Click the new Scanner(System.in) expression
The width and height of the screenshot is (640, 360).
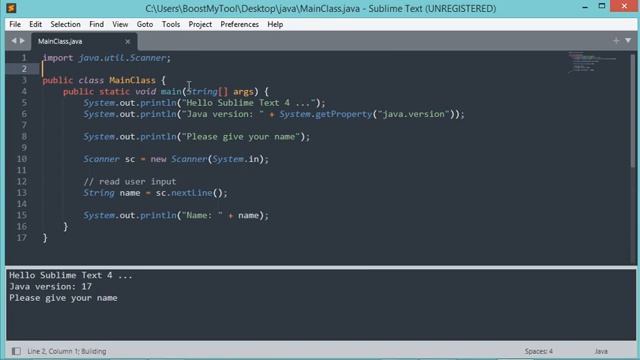click(207, 159)
